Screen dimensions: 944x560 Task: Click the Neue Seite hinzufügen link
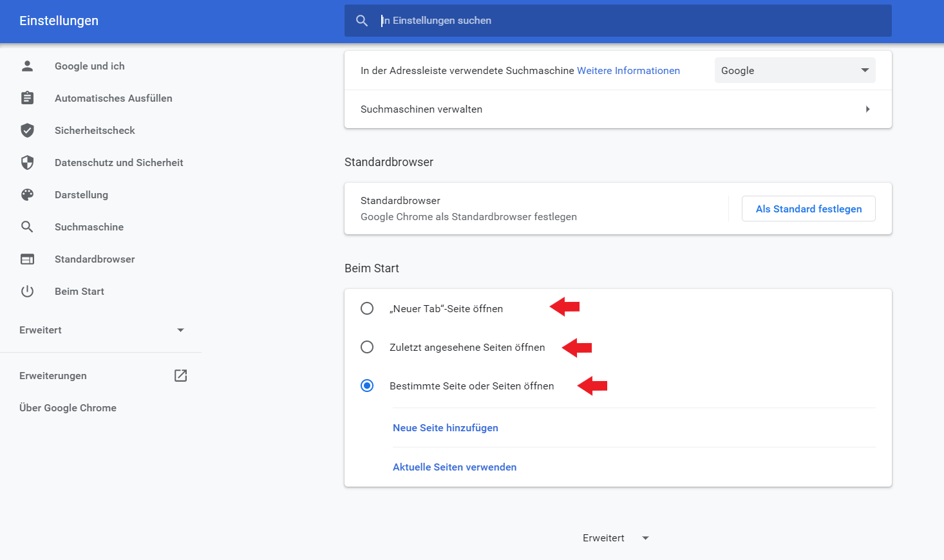(446, 427)
